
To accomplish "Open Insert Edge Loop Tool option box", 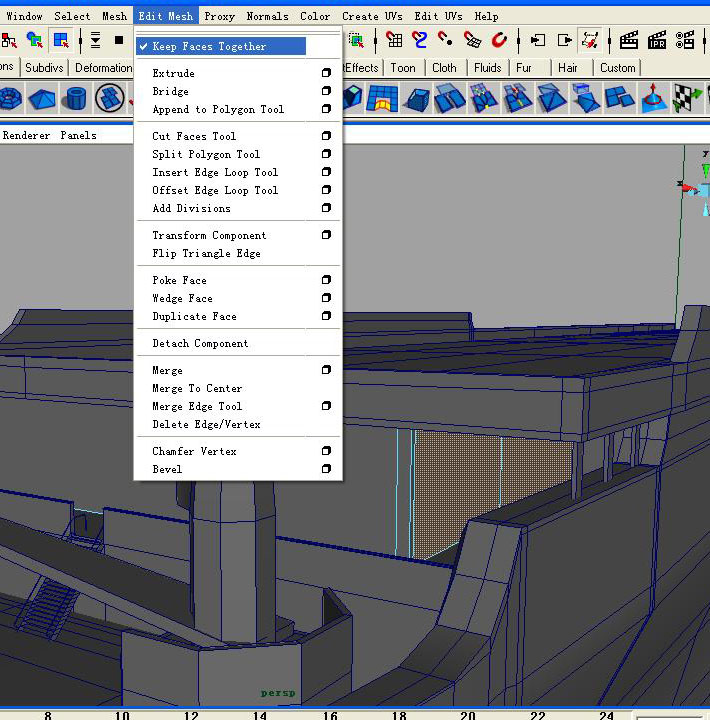I will click(326, 171).
